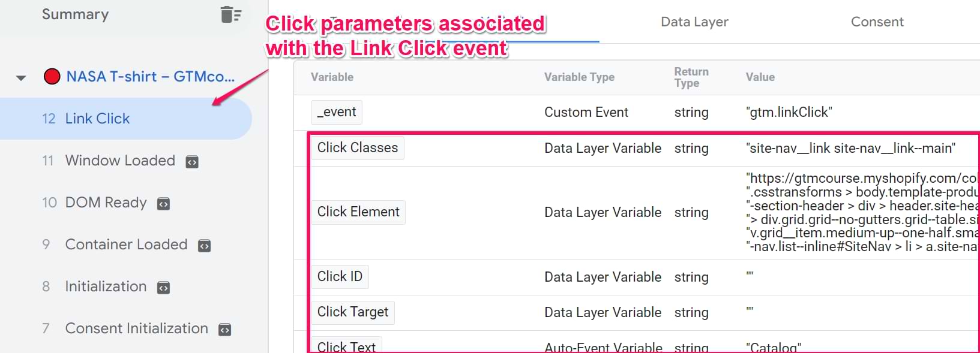The height and width of the screenshot is (353, 980).
Task: Click code icon beside Consent Initialization
Action: (225, 330)
